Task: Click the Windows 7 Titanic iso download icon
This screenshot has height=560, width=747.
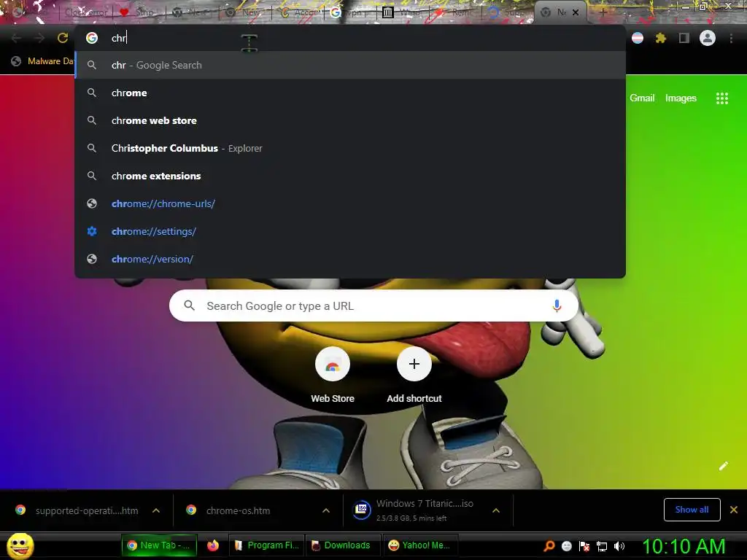Action: [x=362, y=510]
